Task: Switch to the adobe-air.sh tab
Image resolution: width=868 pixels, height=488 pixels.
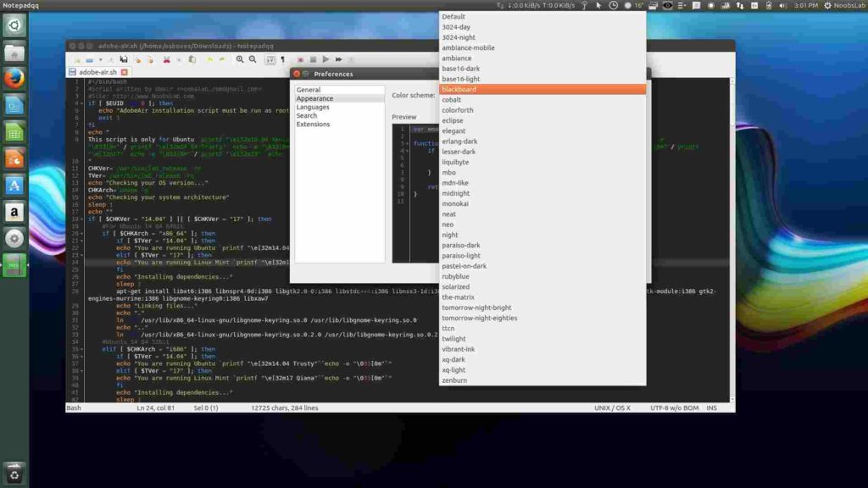Action: [96, 72]
